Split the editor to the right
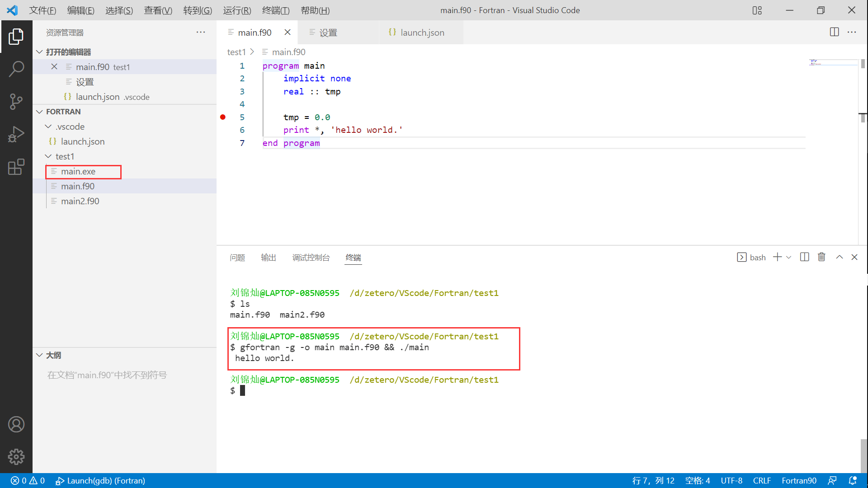 835,32
